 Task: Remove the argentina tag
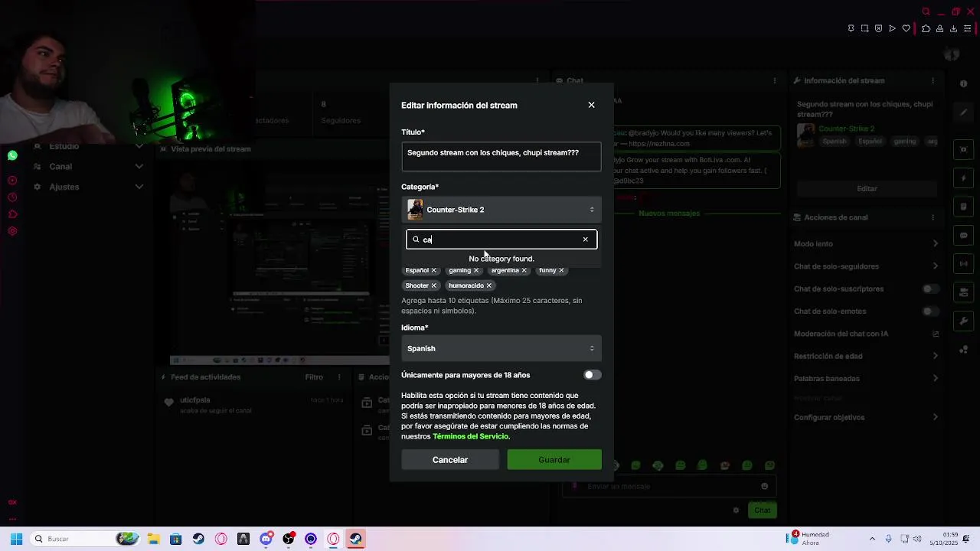(x=524, y=270)
